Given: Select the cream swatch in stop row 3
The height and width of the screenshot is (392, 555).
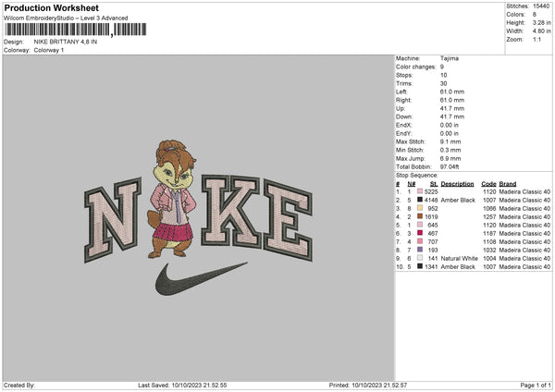Looking at the screenshot, I should click(x=420, y=208).
